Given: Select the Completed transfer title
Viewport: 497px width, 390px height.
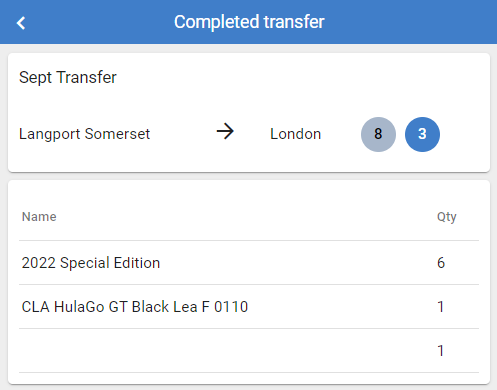Looking at the screenshot, I should pyautogui.click(x=249, y=22).
